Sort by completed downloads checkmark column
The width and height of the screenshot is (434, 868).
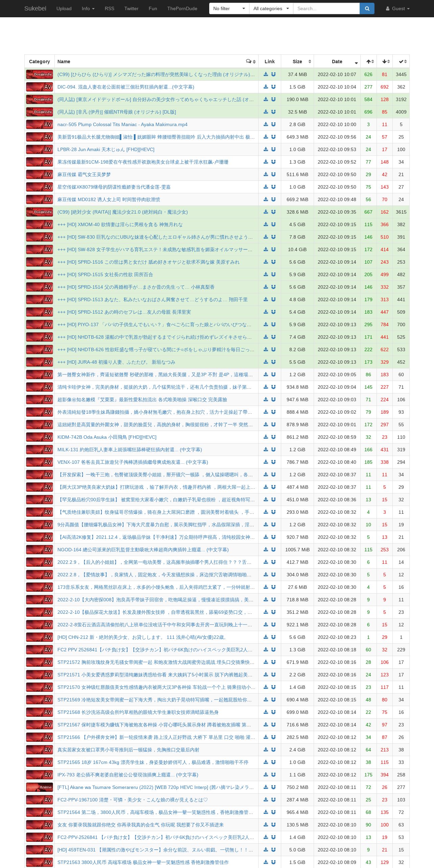point(401,62)
